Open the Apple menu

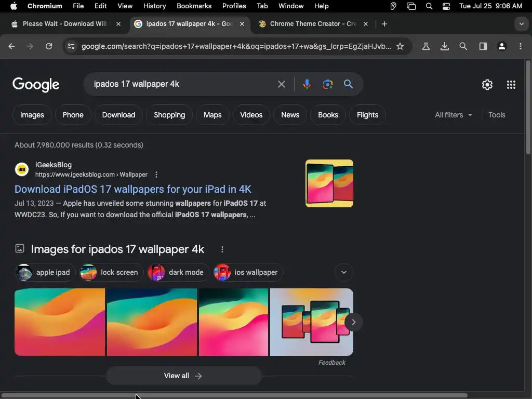click(14, 6)
